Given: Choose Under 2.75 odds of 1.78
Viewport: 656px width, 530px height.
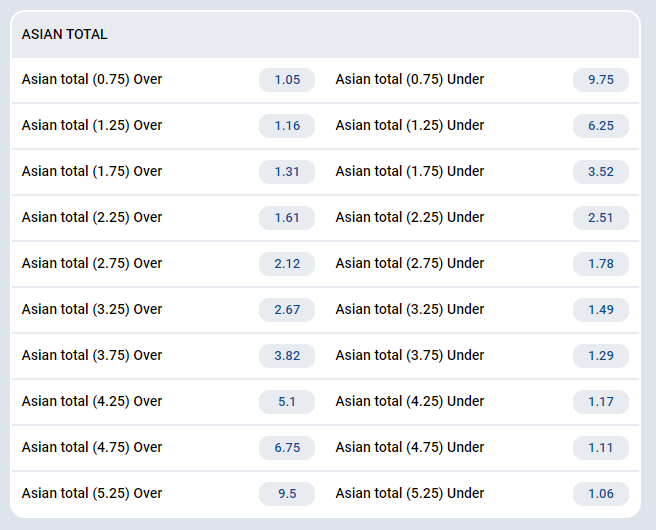Looking at the screenshot, I should point(600,264).
